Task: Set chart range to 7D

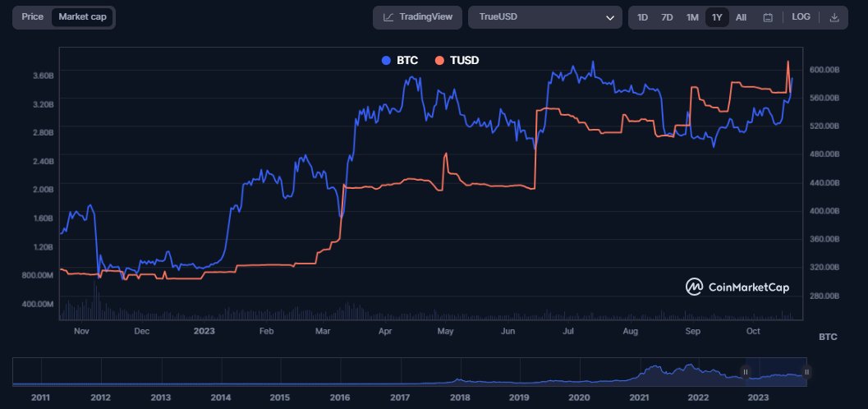Action: click(667, 18)
